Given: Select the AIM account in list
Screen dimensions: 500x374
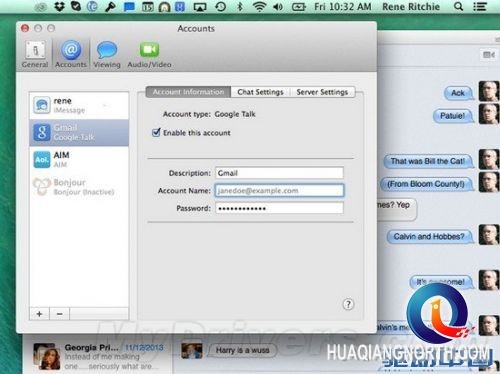Looking at the screenshot, I should [79, 160].
